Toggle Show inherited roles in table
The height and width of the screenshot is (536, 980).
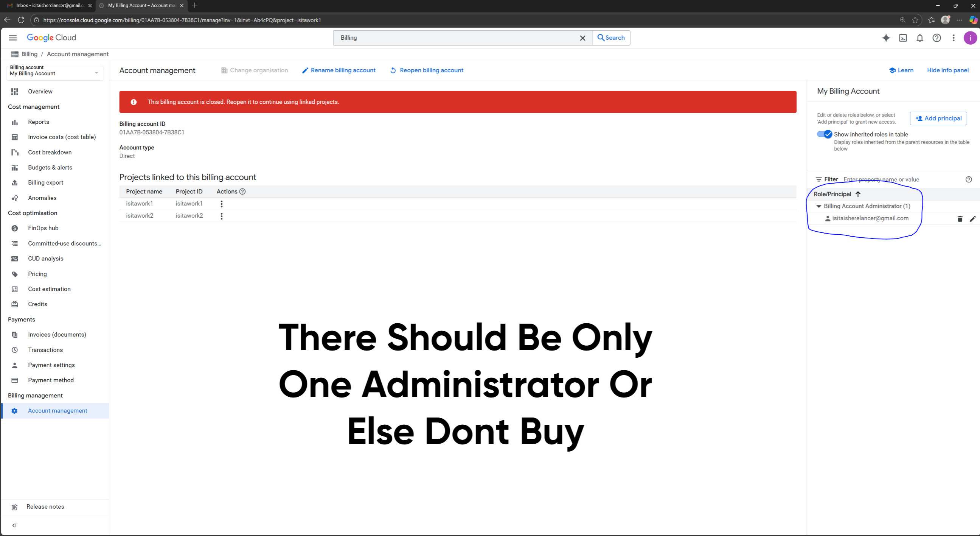click(x=825, y=134)
